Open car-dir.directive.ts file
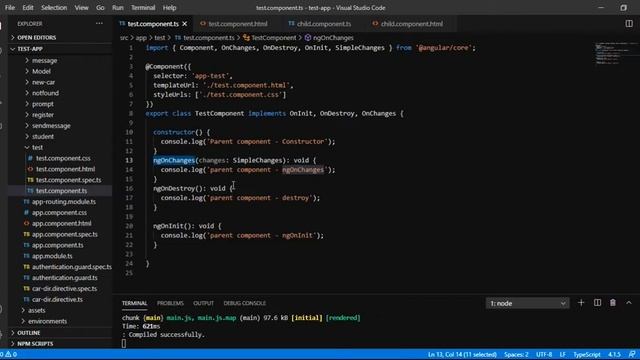This screenshot has height=360, width=640. 57,300
